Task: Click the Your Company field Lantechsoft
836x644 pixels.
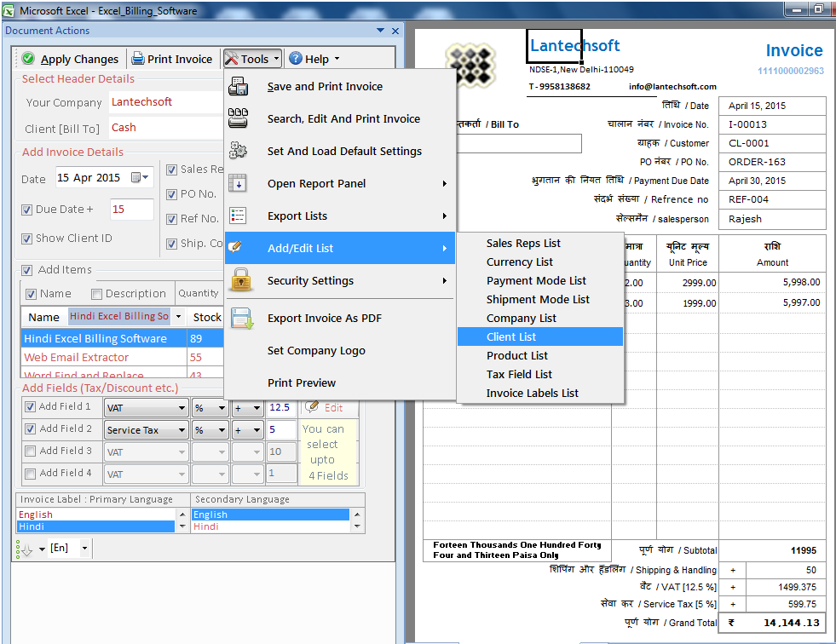Action: tap(166, 102)
